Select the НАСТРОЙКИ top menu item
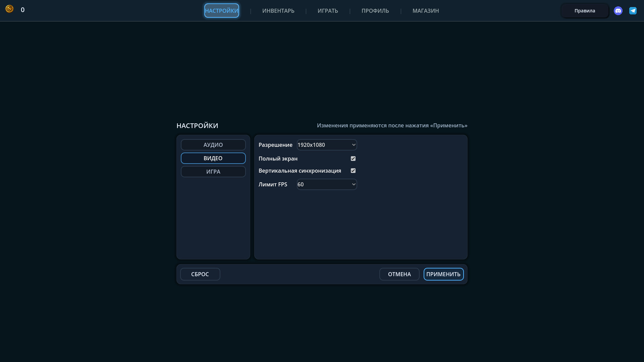 point(222,11)
